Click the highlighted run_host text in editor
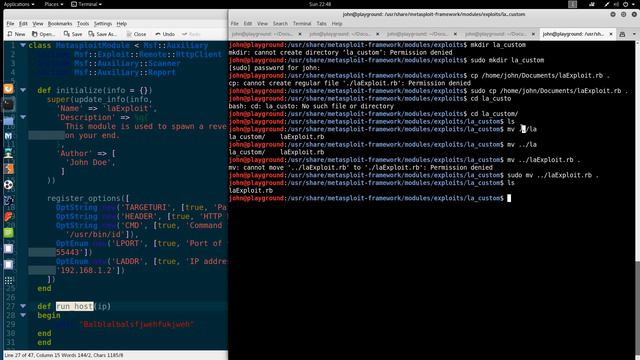 pos(74,306)
